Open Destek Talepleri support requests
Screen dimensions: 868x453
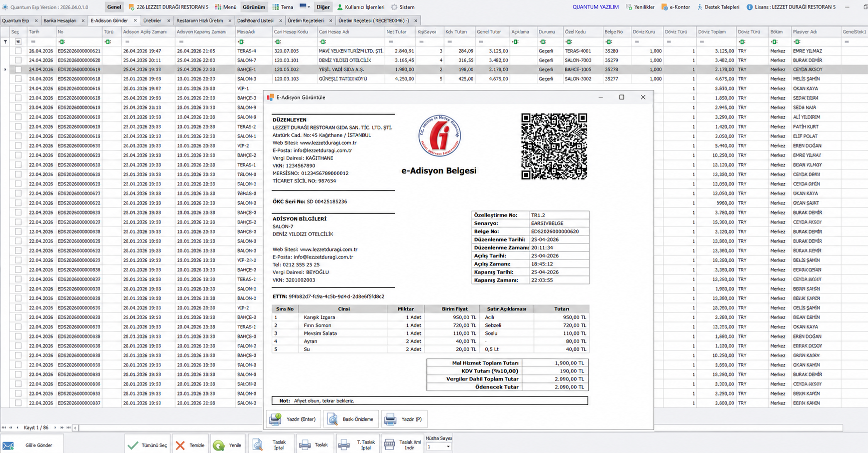click(718, 7)
